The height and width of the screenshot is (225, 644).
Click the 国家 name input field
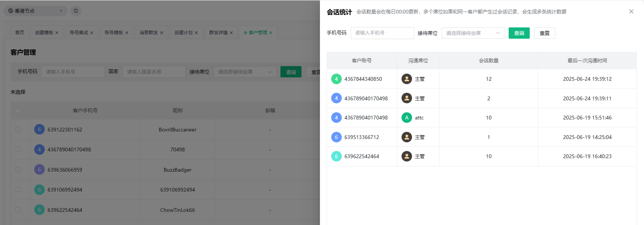tap(154, 72)
